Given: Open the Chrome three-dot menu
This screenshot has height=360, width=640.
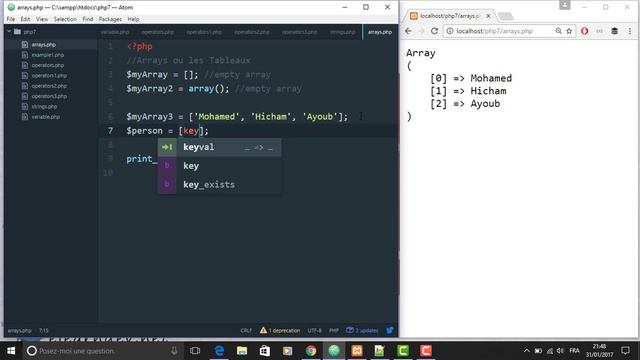Looking at the screenshot, I should pos(630,31).
